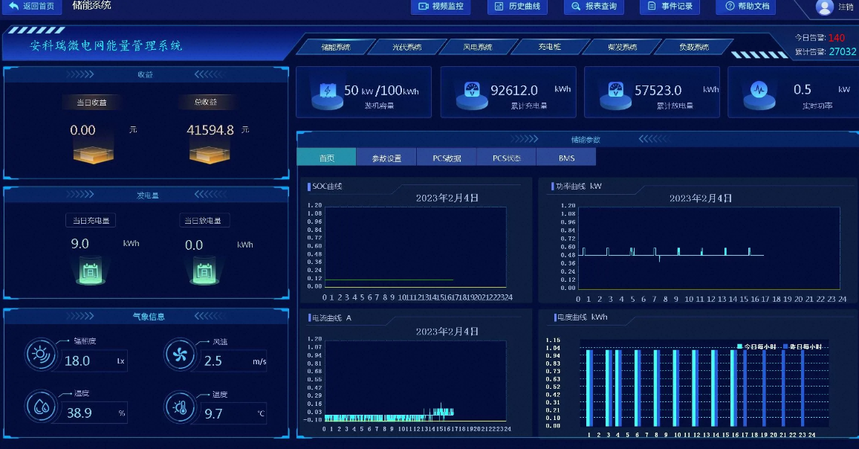Switch to the 负荷系统 tab
Viewport: 859px width, 449px height.
click(x=694, y=47)
